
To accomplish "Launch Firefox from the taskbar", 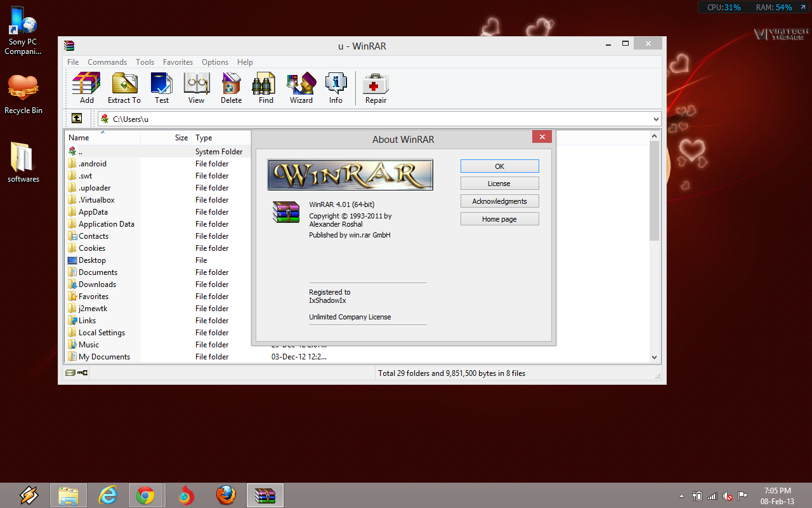I will 226,495.
